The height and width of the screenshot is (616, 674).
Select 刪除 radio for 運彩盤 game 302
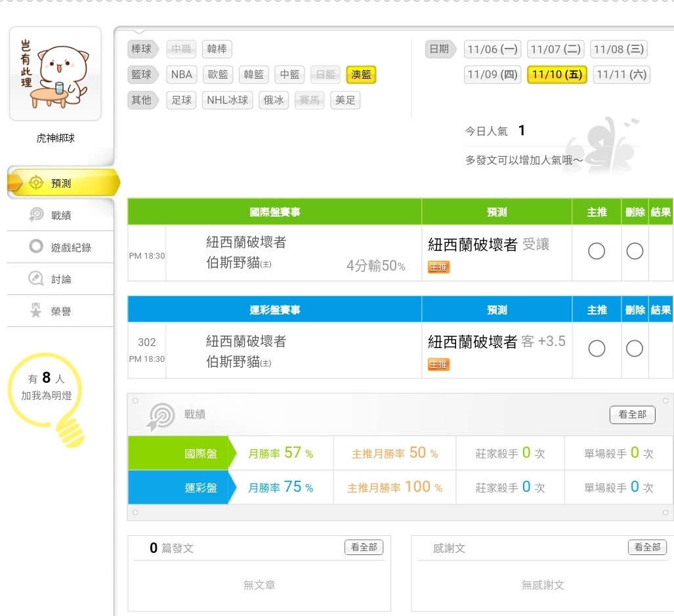click(635, 348)
